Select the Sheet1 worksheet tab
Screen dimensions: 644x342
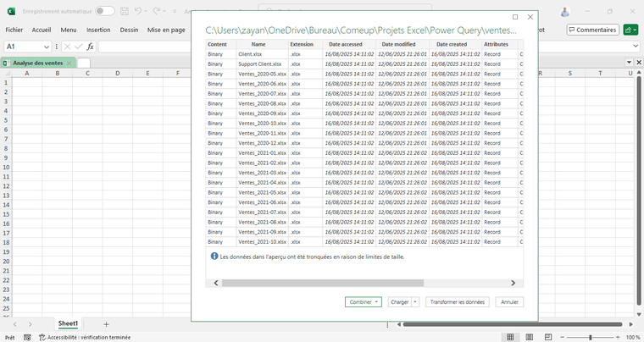coord(68,324)
